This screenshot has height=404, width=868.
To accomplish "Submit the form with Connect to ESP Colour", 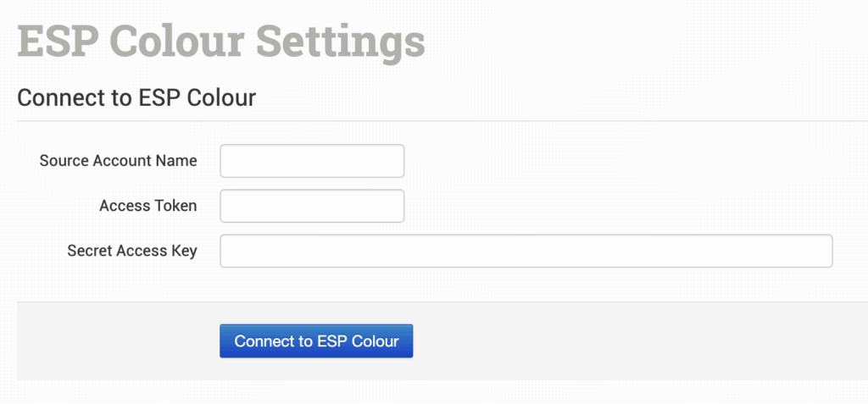I will pyautogui.click(x=316, y=341).
